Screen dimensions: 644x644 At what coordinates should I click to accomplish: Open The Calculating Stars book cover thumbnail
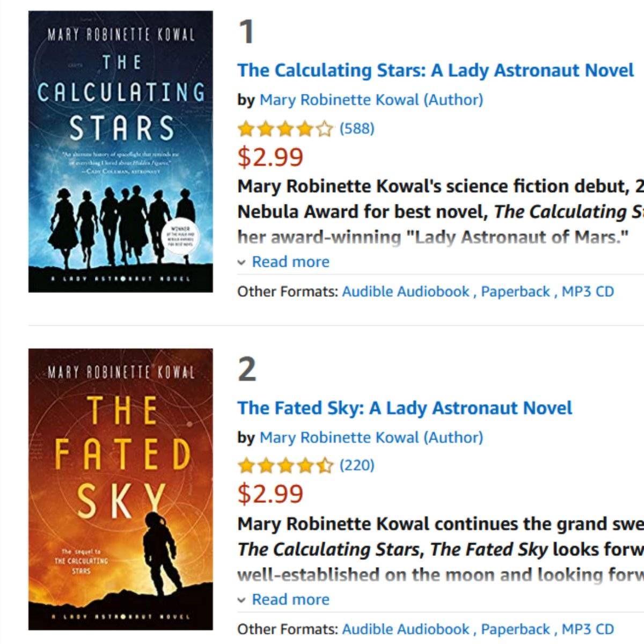pyautogui.click(x=120, y=151)
